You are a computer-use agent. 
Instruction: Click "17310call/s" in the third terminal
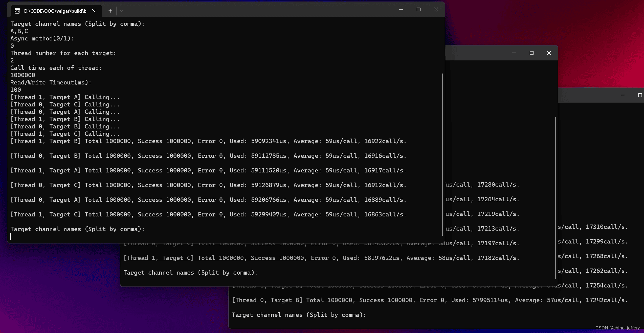tap(607, 227)
